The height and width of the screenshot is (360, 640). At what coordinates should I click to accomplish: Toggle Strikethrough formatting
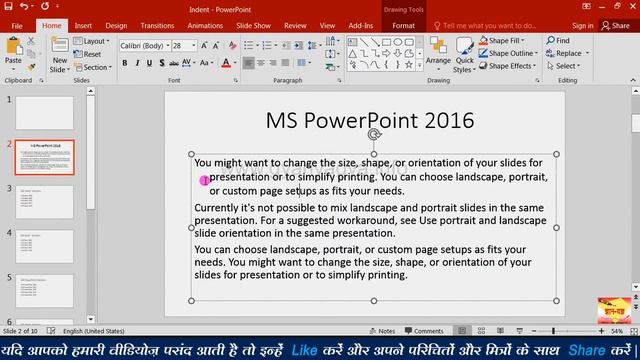pyautogui.click(x=174, y=63)
